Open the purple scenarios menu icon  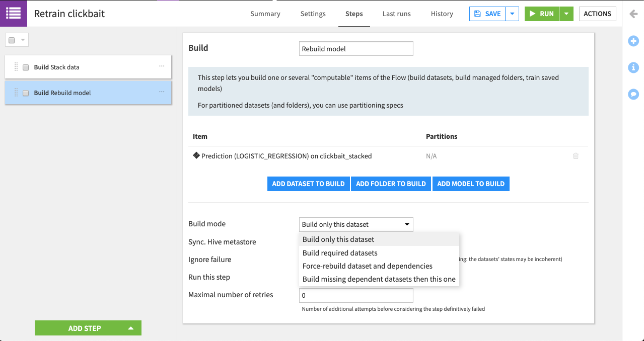14,14
